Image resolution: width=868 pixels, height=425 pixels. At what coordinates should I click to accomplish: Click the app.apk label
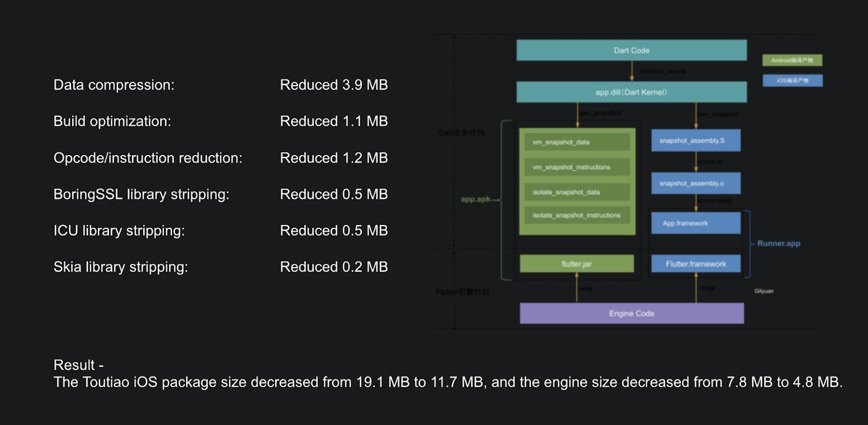[476, 199]
